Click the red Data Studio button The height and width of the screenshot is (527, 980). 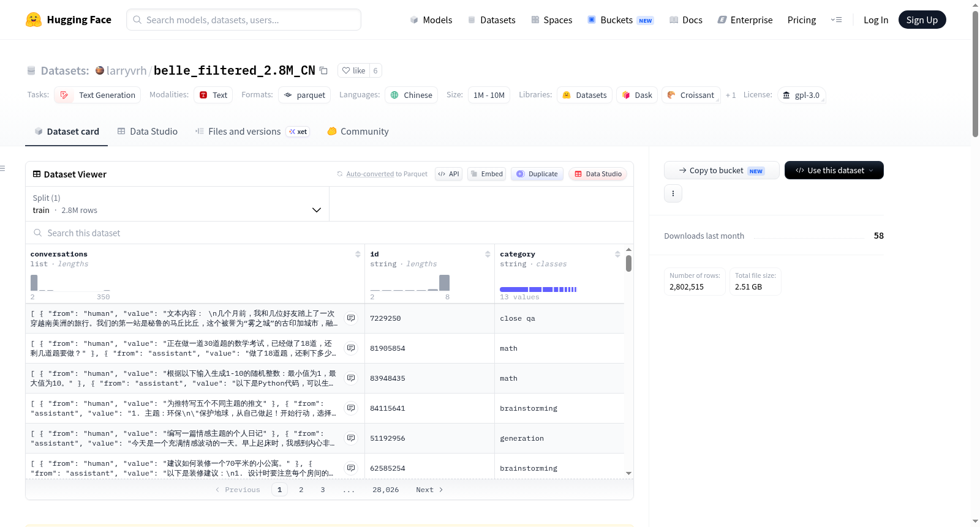(598, 174)
